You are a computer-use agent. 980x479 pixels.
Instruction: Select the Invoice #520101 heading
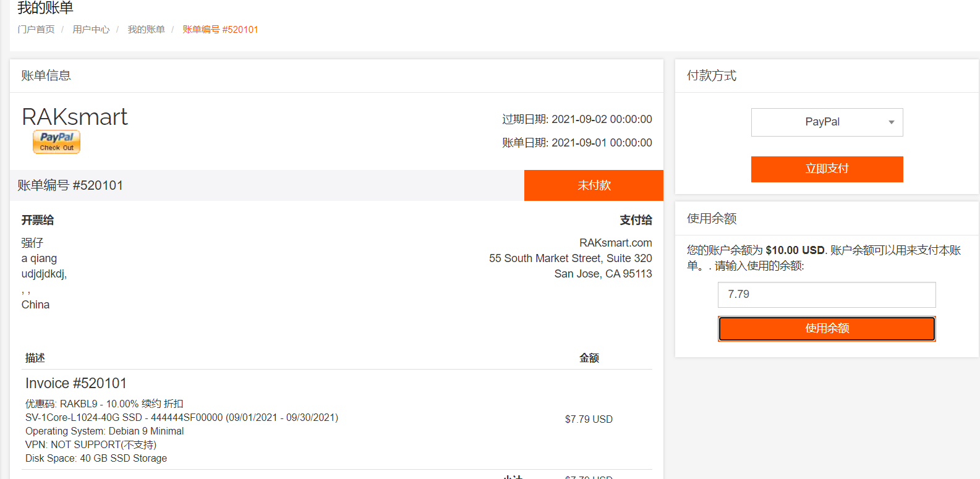(x=76, y=383)
